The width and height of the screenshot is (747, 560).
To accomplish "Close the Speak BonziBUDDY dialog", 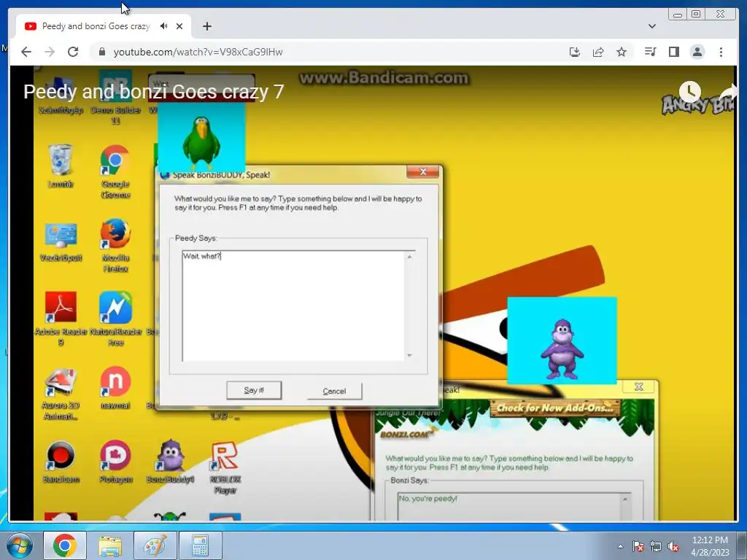I will coord(423,172).
